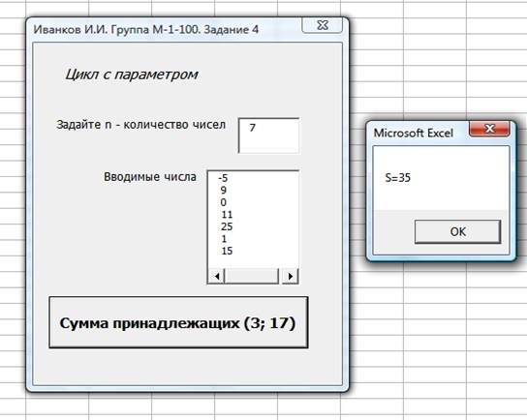Click the horizontal scrollbar track in the list box
The height and width of the screenshot is (420, 527).
[x=252, y=277]
